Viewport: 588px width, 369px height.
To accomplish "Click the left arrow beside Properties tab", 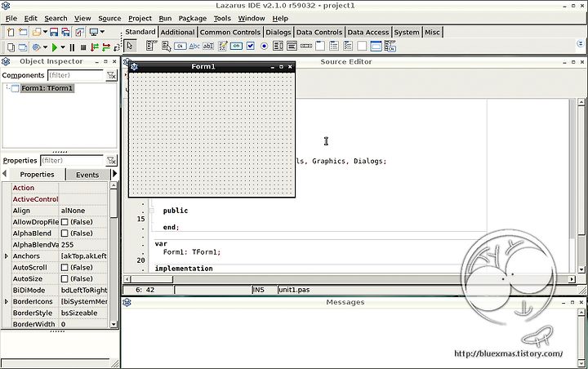I will pyautogui.click(x=5, y=174).
